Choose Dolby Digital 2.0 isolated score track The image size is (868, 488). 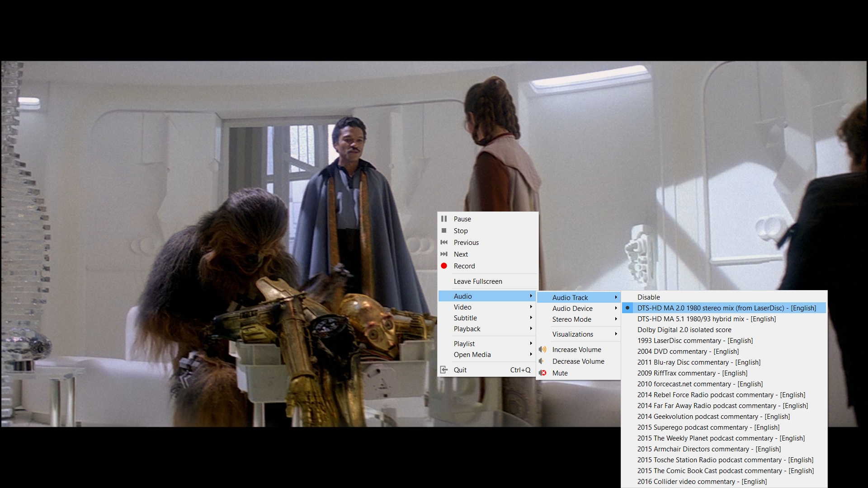pos(724,329)
